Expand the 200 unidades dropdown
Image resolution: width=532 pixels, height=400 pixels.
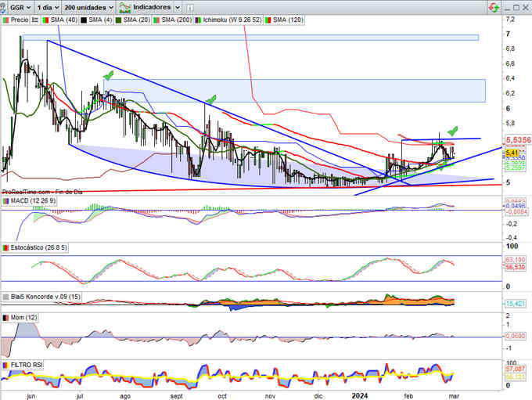click(x=88, y=6)
